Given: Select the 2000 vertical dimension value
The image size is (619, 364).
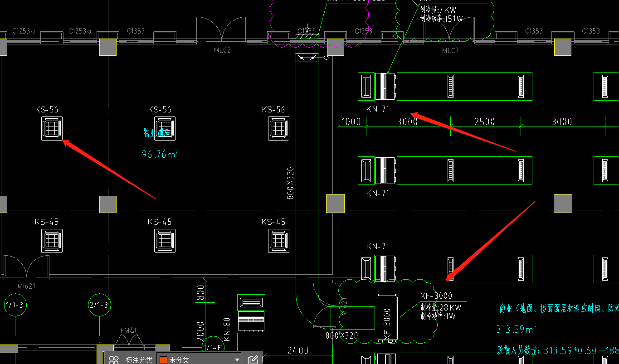Looking at the screenshot, I should [x=200, y=331].
